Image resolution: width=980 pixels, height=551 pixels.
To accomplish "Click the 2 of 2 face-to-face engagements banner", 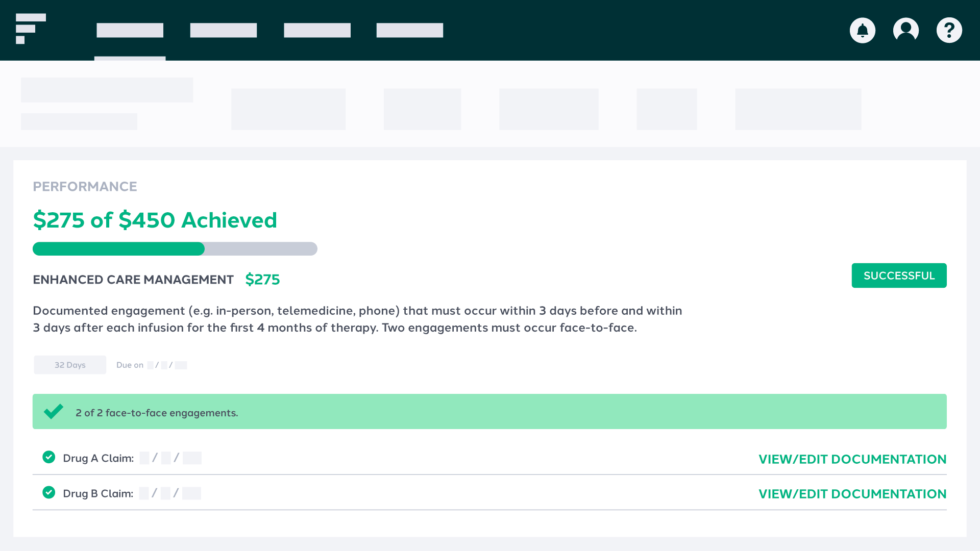I will tap(489, 412).
